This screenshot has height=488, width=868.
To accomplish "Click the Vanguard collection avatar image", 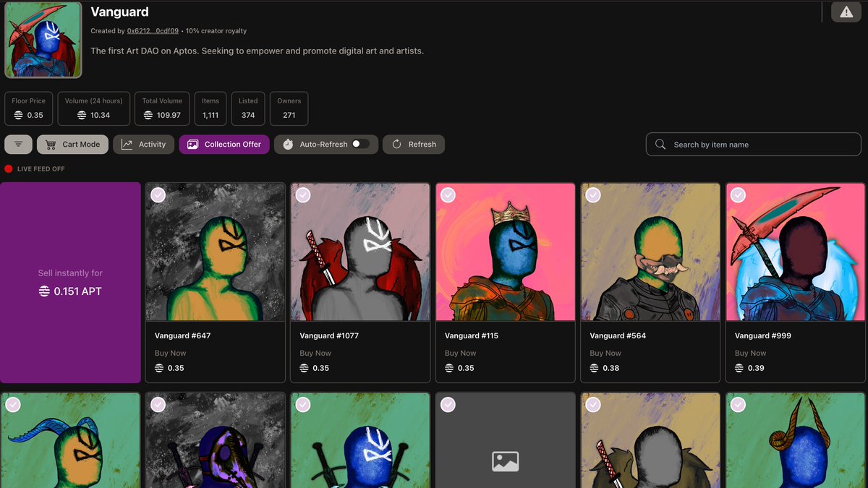I will (x=43, y=40).
